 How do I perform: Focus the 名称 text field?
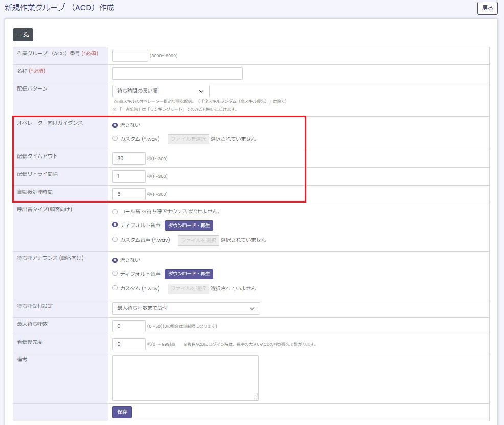[177, 74]
